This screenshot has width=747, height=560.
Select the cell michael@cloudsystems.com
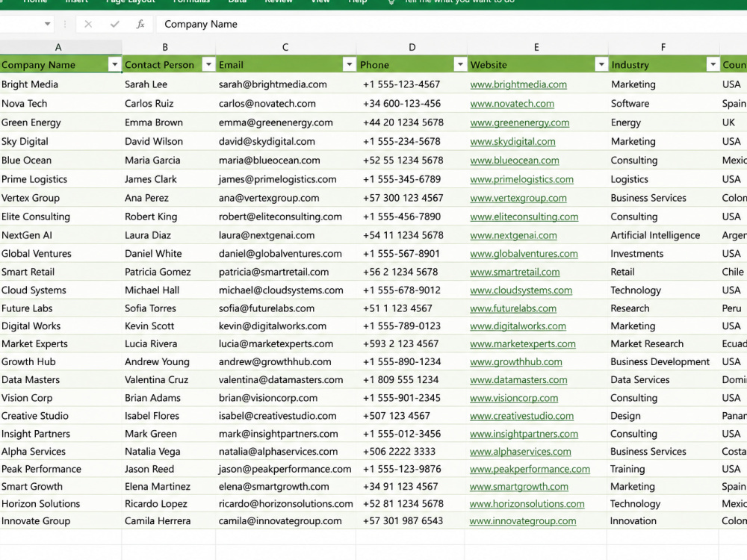click(x=286, y=290)
